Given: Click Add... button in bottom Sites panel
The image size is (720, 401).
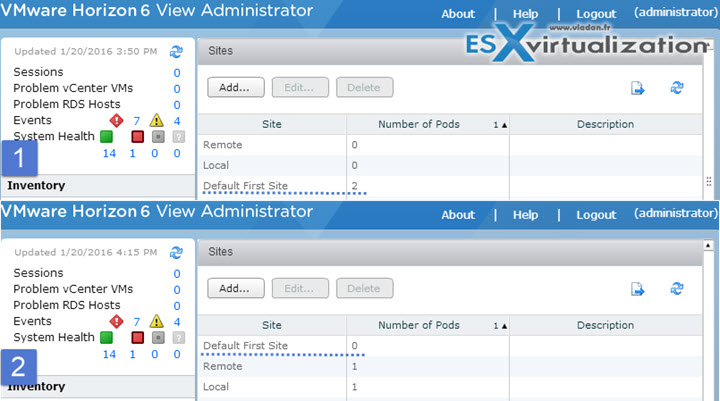Looking at the screenshot, I should click(236, 288).
